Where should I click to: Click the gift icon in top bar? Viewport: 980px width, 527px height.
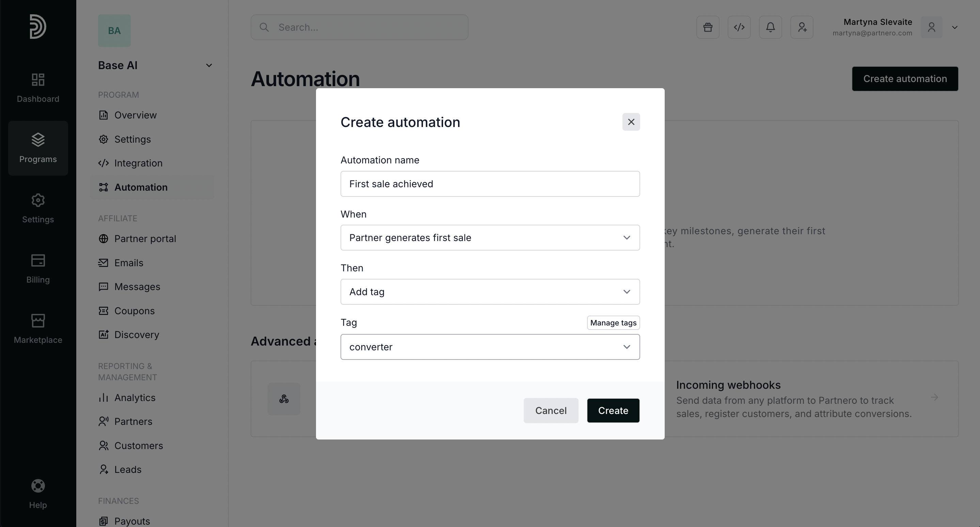pos(708,27)
